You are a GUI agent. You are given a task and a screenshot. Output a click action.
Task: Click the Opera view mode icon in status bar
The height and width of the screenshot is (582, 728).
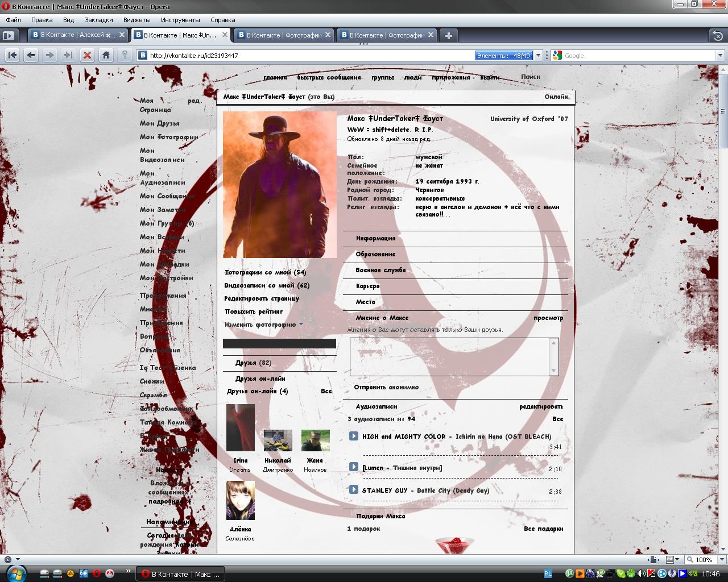click(x=670, y=560)
